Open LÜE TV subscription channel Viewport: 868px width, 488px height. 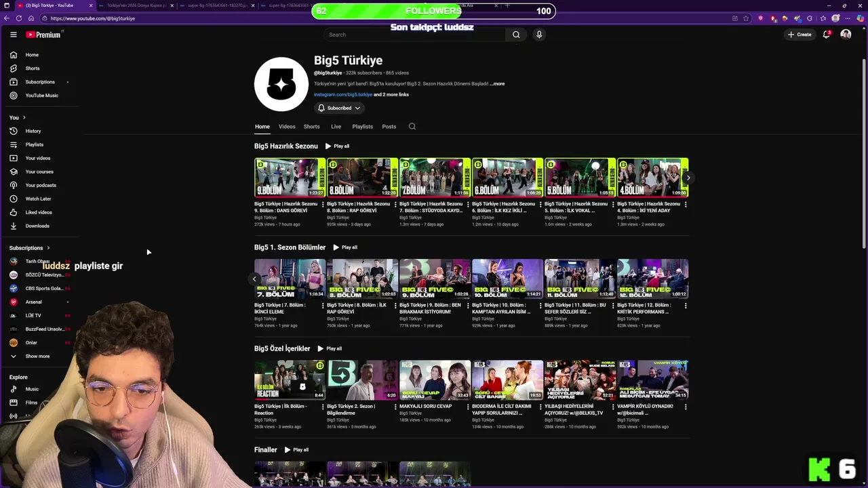click(41, 315)
